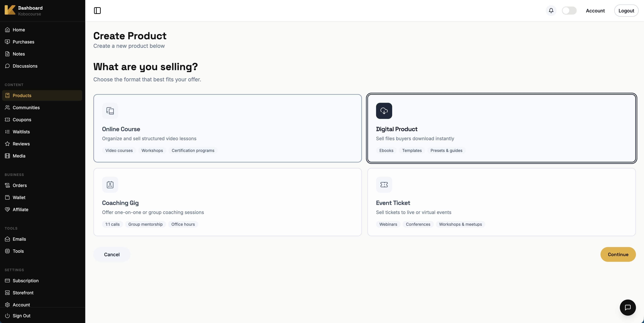The height and width of the screenshot is (323, 644).
Task: Click the sidebar Account gear icon
Action: tap(8, 305)
